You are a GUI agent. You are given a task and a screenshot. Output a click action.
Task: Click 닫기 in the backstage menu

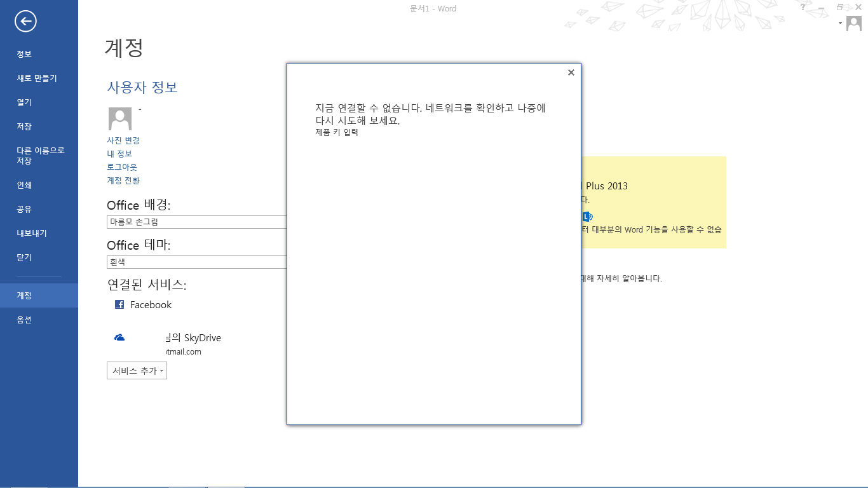(39, 257)
